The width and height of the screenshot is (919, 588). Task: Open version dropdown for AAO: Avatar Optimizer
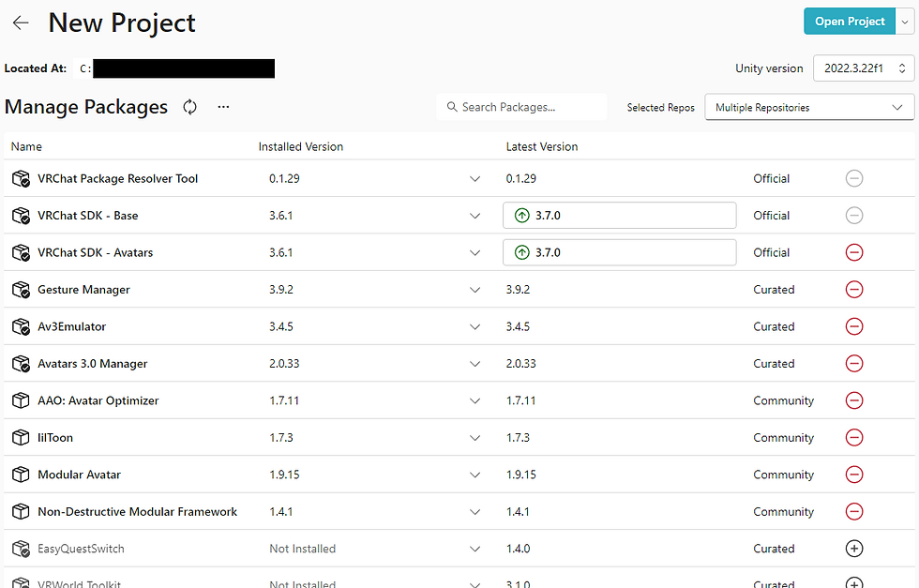[475, 401]
